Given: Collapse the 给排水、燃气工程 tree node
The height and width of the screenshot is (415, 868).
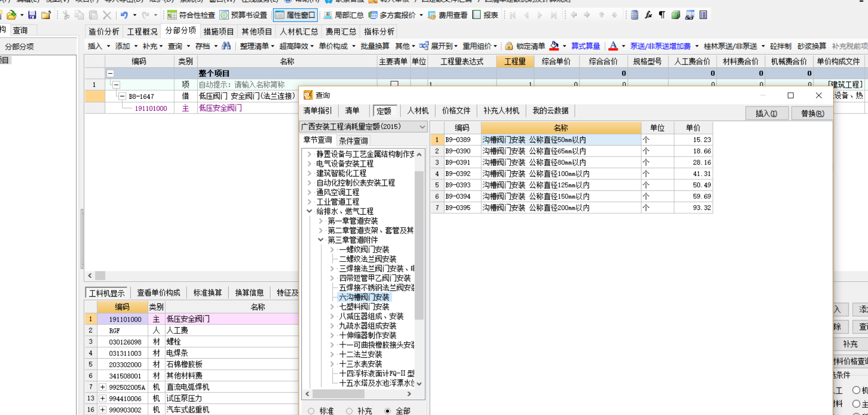Looking at the screenshot, I should pyautogui.click(x=309, y=211).
